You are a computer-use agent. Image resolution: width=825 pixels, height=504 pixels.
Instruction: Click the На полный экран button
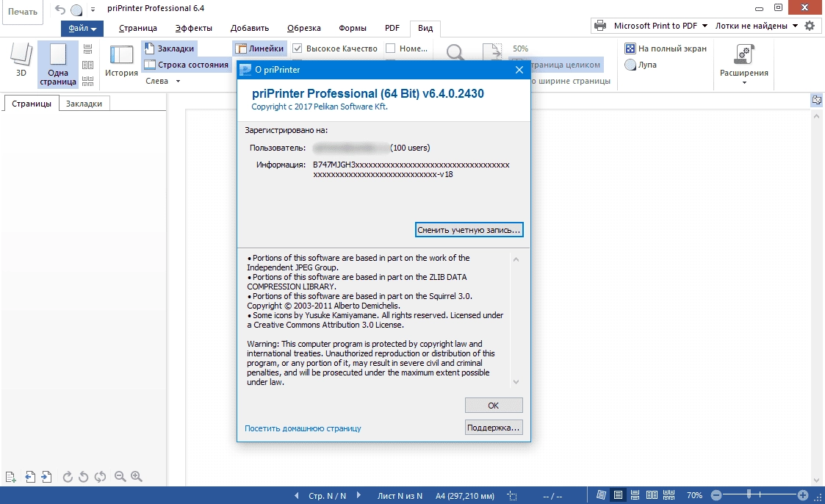tap(666, 48)
